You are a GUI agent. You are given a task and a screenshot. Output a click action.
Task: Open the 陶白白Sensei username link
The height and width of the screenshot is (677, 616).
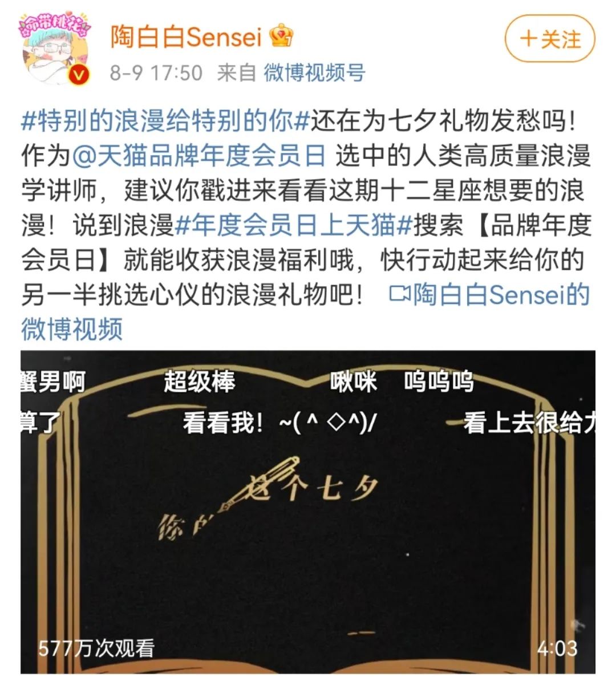(x=186, y=37)
